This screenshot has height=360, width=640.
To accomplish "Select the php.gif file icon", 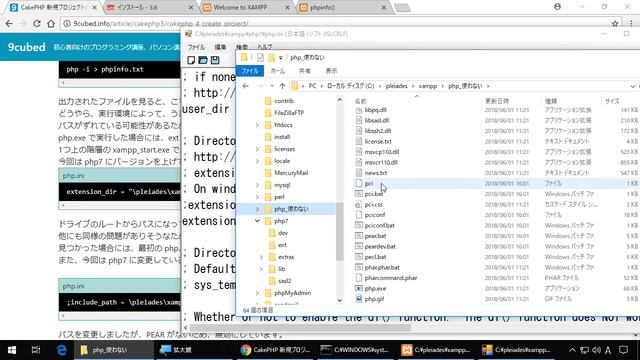I will coord(359,299).
